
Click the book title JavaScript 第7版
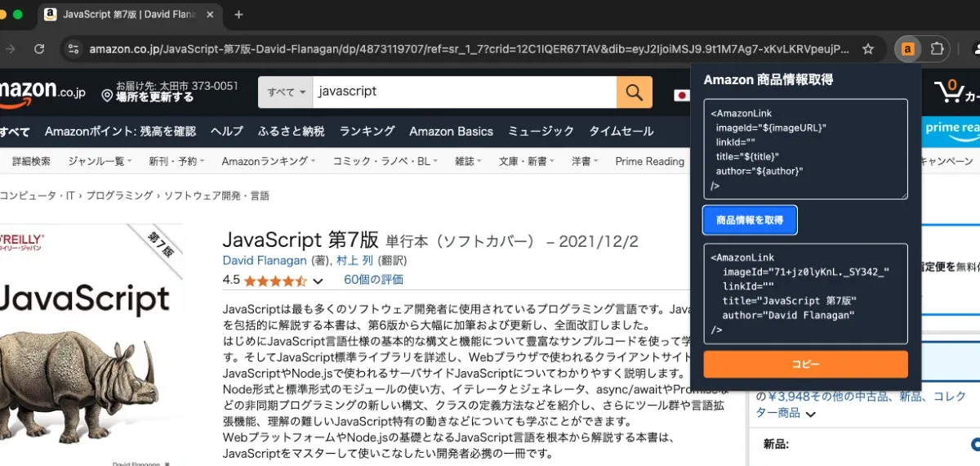(301, 240)
